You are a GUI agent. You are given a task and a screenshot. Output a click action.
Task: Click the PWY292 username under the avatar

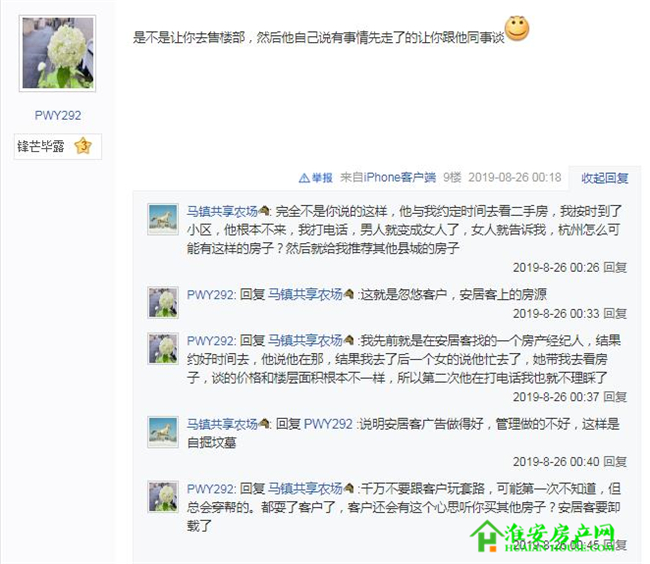coord(58,115)
